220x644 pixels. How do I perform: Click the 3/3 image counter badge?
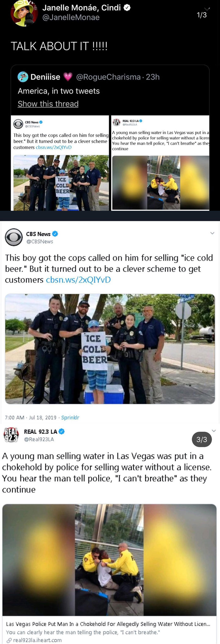point(202,439)
